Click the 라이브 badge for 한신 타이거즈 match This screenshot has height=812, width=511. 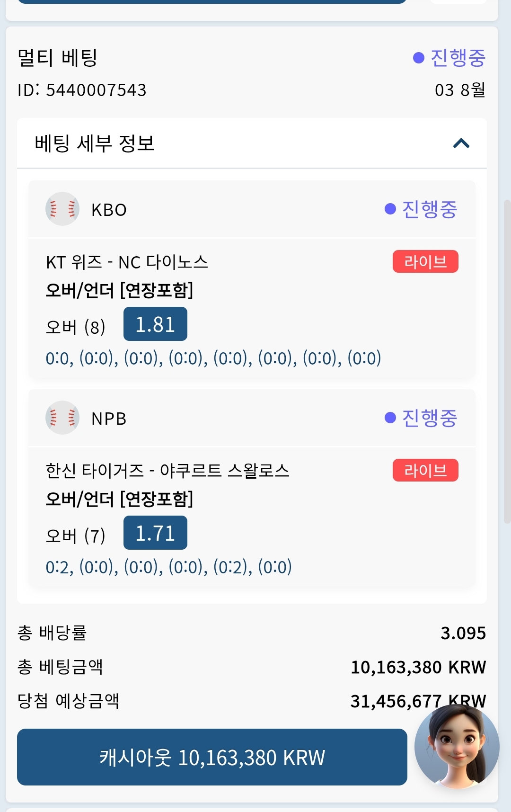coord(425,470)
